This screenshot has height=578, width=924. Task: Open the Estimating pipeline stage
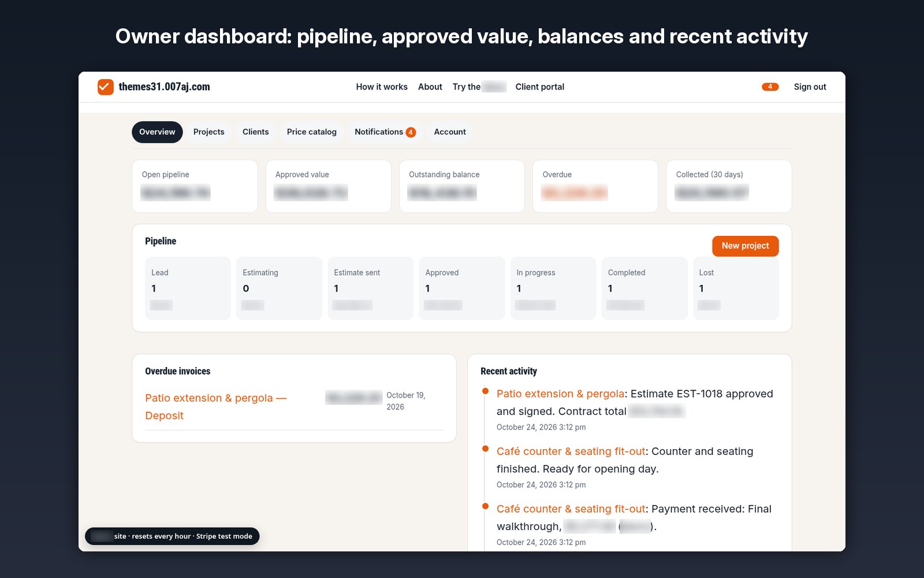[279, 288]
